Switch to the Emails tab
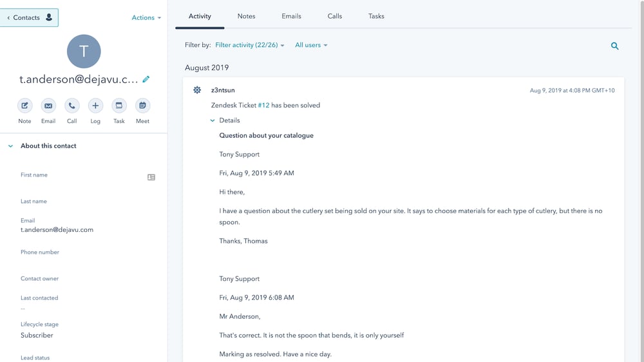Image resolution: width=644 pixels, height=362 pixels. [291, 17]
